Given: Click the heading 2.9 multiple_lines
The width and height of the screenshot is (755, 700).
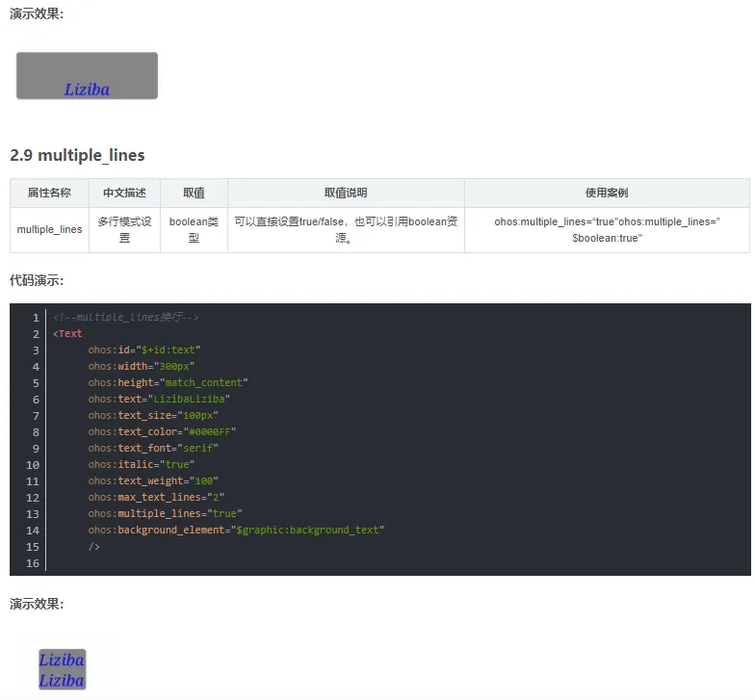Looking at the screenshot, I should tap(77, 155).
